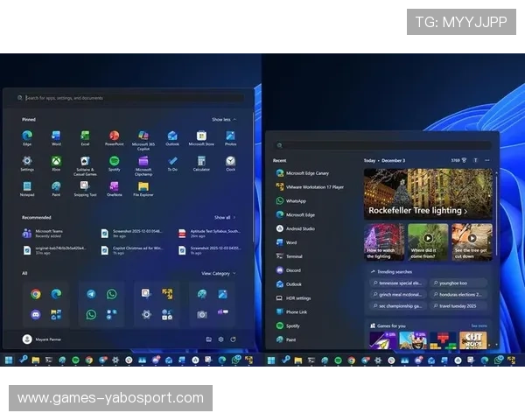Select HDR settings from Recent
This screenshot has height=420, width=525.
coord(293,298)
